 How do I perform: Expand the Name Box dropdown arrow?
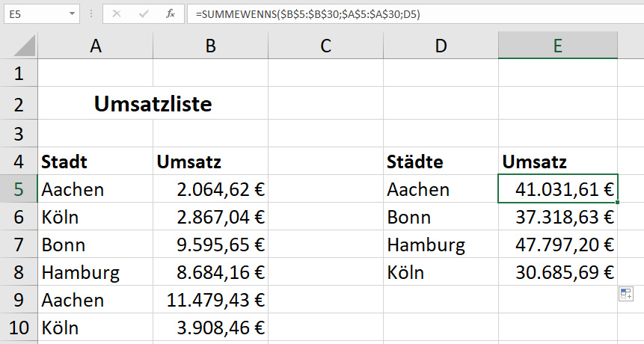tap(72, 14)
